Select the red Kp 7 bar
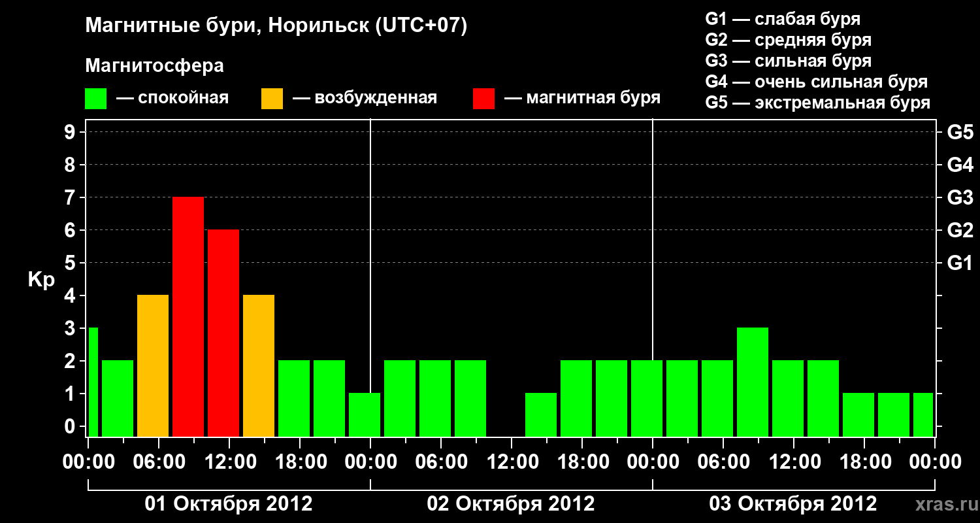 click(188, 316)
